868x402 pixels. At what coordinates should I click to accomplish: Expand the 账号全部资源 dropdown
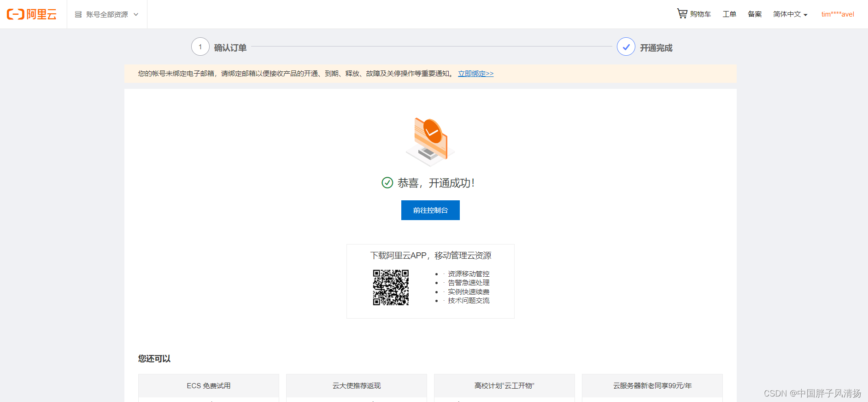(107, 15)
